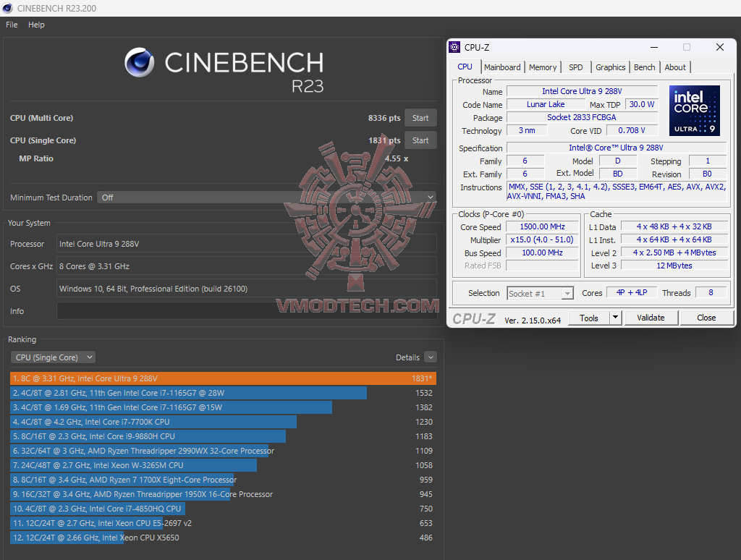The image size is (741, 560).
Task: Click the Cinebench title bar app icon
Action: pyautogui.click(x=7, y=8)
